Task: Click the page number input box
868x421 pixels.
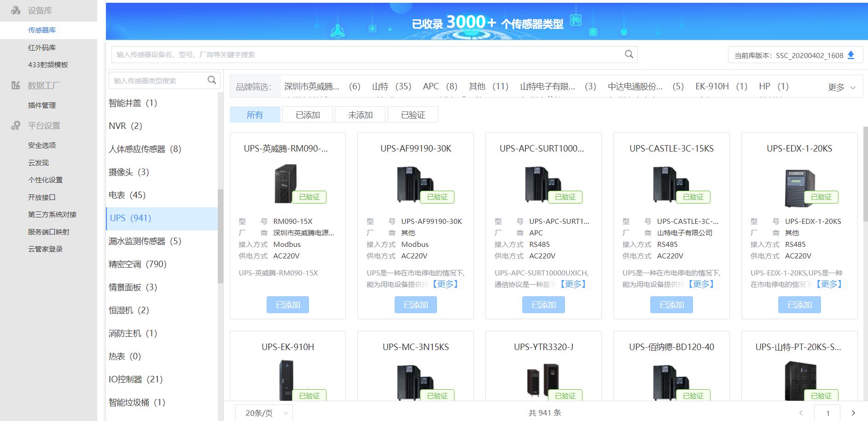Action: click(x=827, y=413)
